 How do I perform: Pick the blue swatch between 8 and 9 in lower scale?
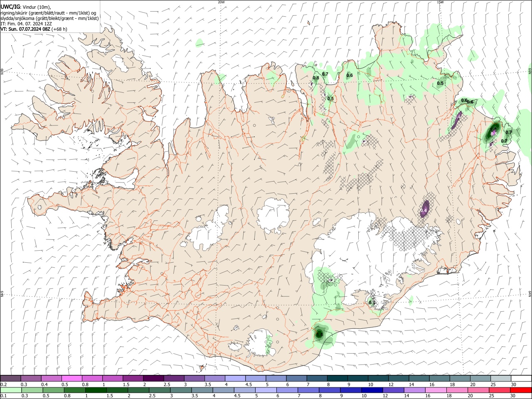click(x=330, y=390)
